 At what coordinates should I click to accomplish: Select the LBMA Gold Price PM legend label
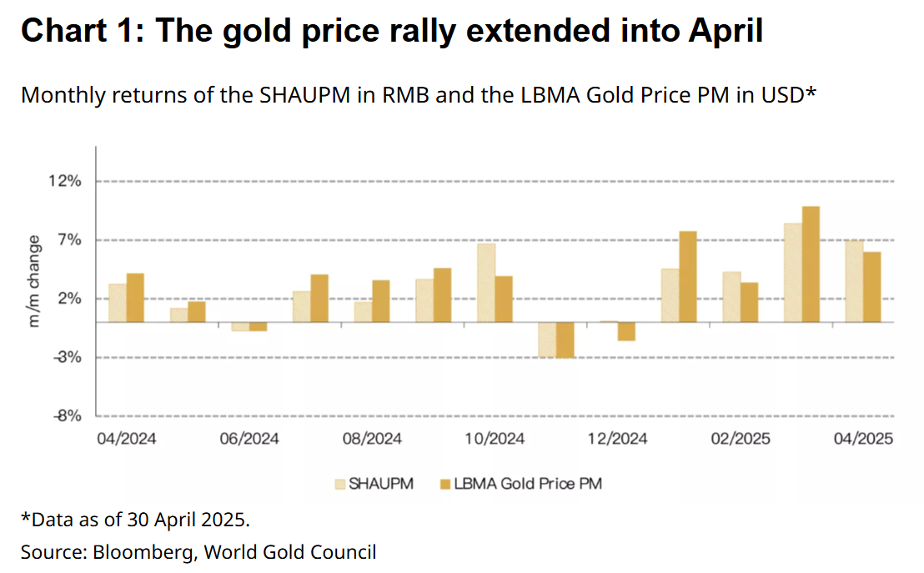click(x=528, y=484)
